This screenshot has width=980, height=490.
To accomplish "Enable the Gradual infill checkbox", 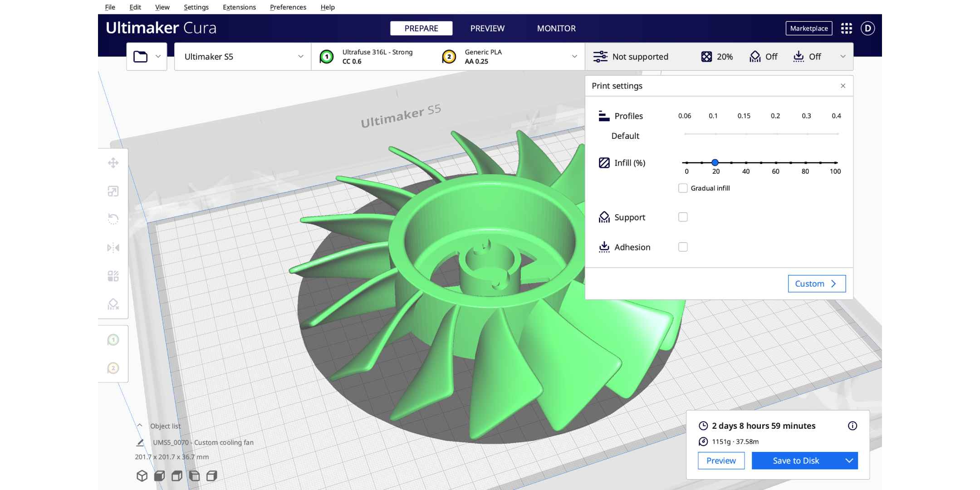I will [683, 188].
